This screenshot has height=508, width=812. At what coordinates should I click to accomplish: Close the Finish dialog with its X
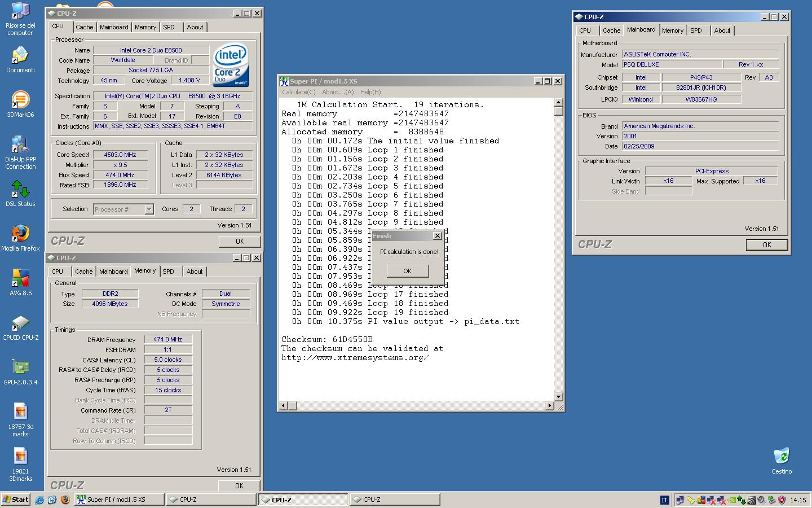[x=437, y=235]
